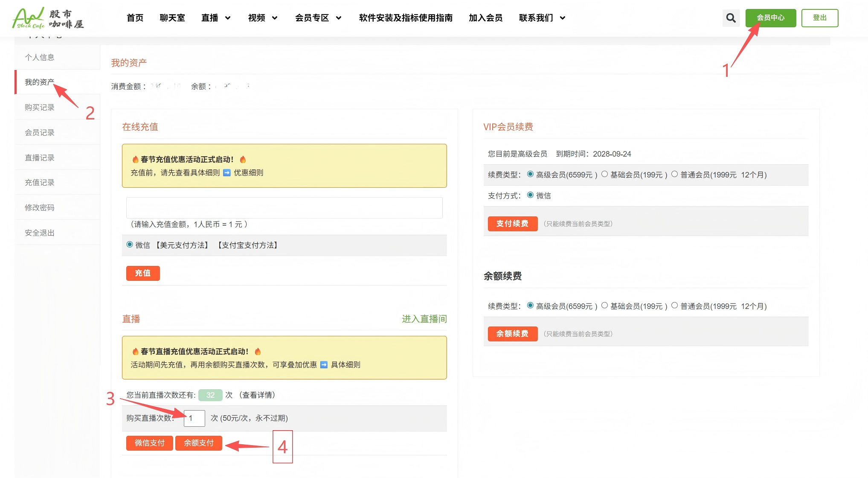Click the blue arrow before 优惠细则
Image resolution: width=868 pixels, height=478 pixels.
pyautogui.click(x=227, y=173)
